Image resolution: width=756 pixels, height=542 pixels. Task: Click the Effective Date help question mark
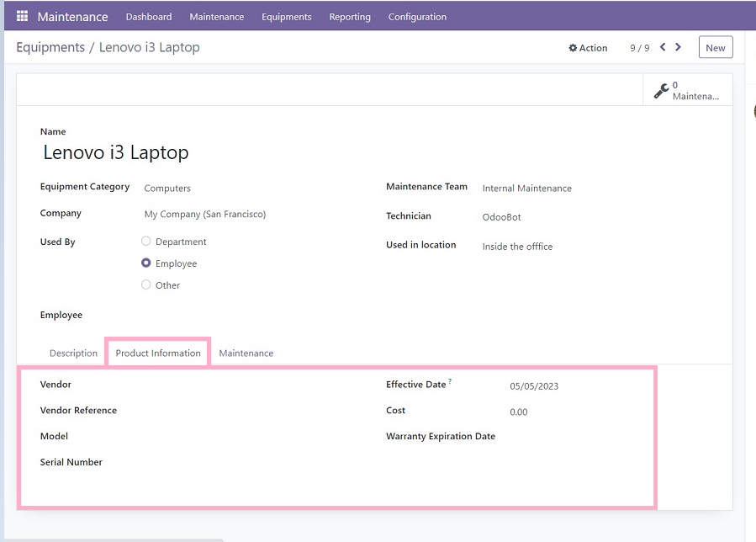pos(450,380)
